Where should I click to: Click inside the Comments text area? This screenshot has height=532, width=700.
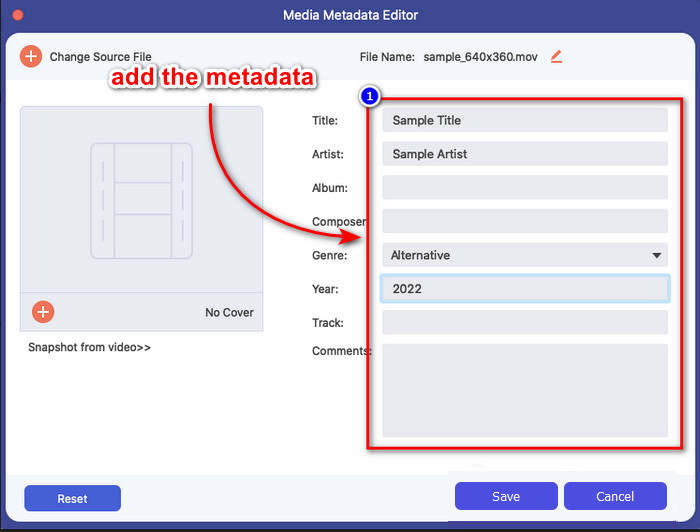(x=524, y=390)
